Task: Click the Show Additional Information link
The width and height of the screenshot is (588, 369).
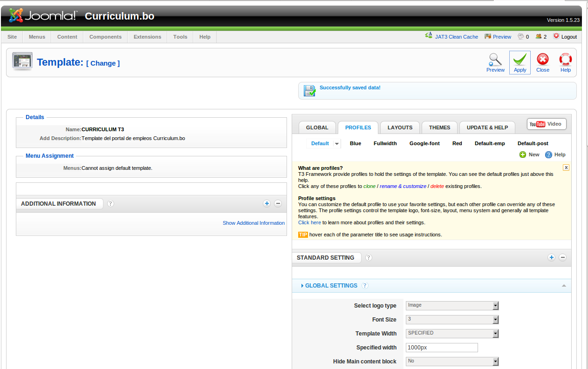Action: 253,223
